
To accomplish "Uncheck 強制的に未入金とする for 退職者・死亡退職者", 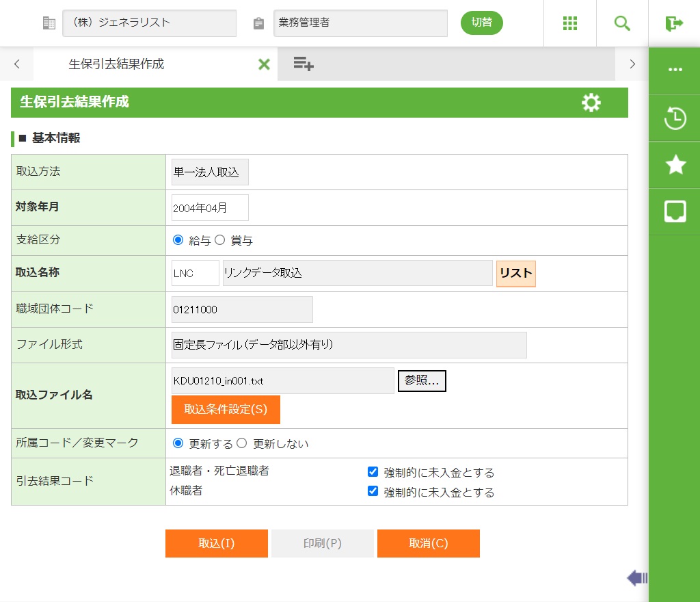I will 373,472.
